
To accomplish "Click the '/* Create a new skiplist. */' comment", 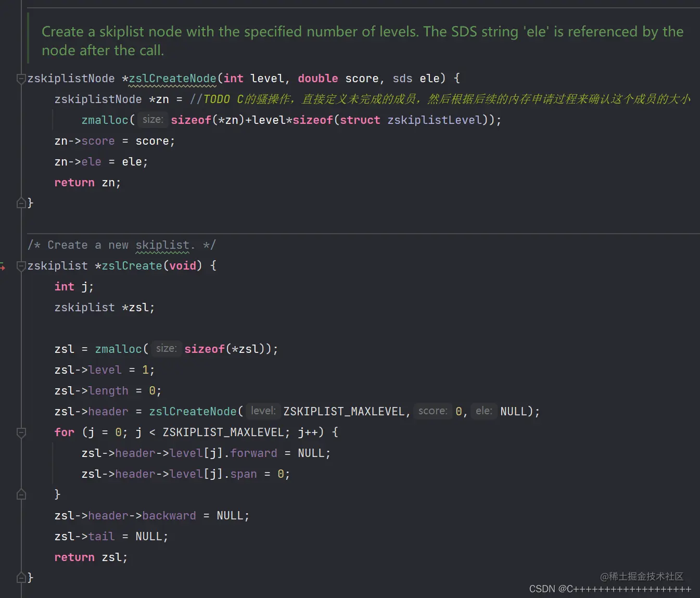I will coord(122,245).
